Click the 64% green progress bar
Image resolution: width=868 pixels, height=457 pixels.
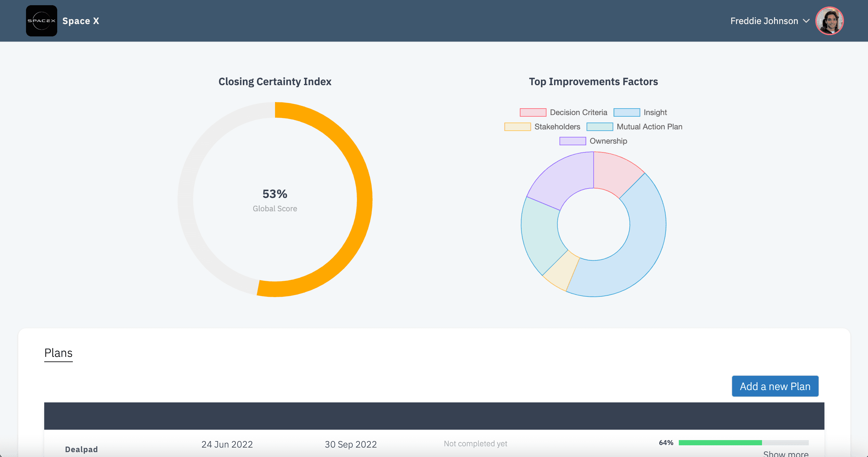720,443
